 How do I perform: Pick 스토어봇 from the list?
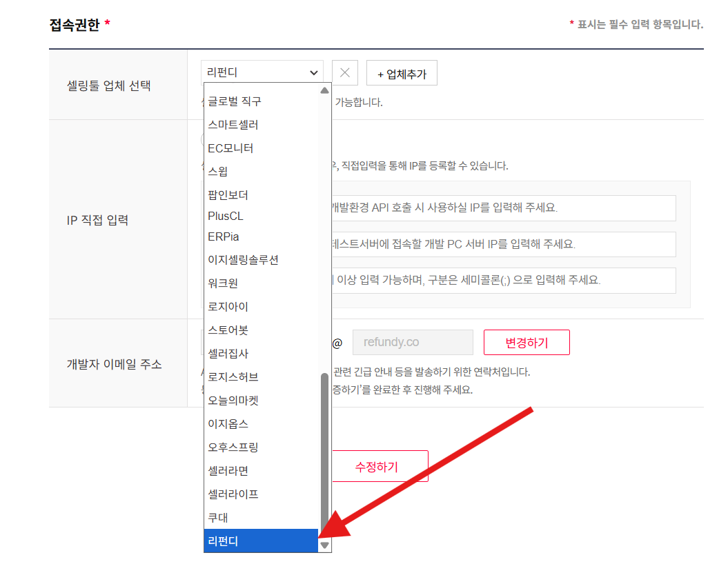coord(261,330)
